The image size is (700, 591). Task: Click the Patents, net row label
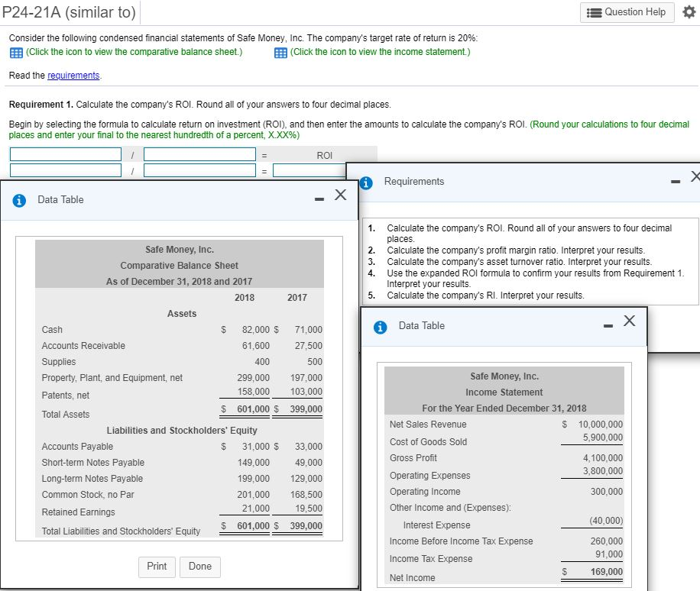point(65,396)
